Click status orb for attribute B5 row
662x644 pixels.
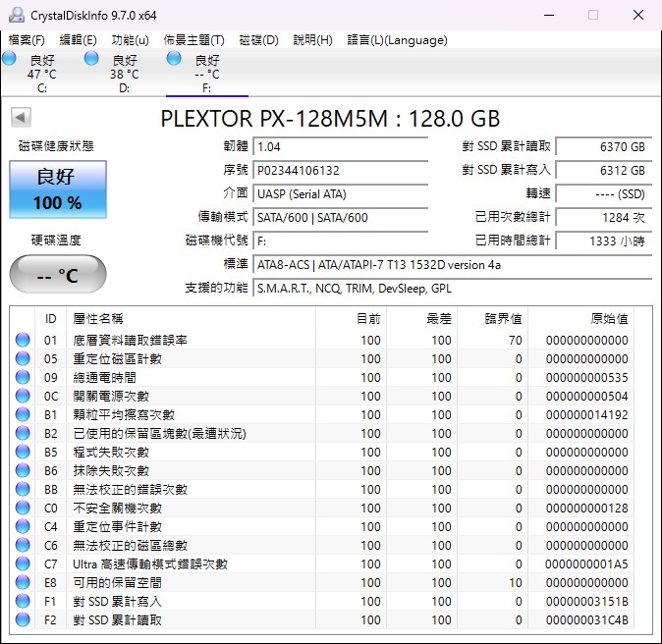(x=23, y=452)
